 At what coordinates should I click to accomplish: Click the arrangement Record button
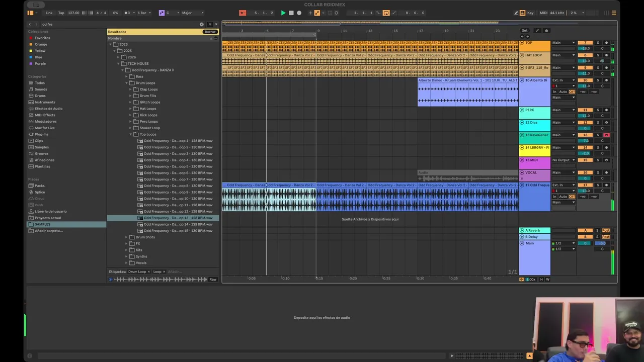pos(299,13)
